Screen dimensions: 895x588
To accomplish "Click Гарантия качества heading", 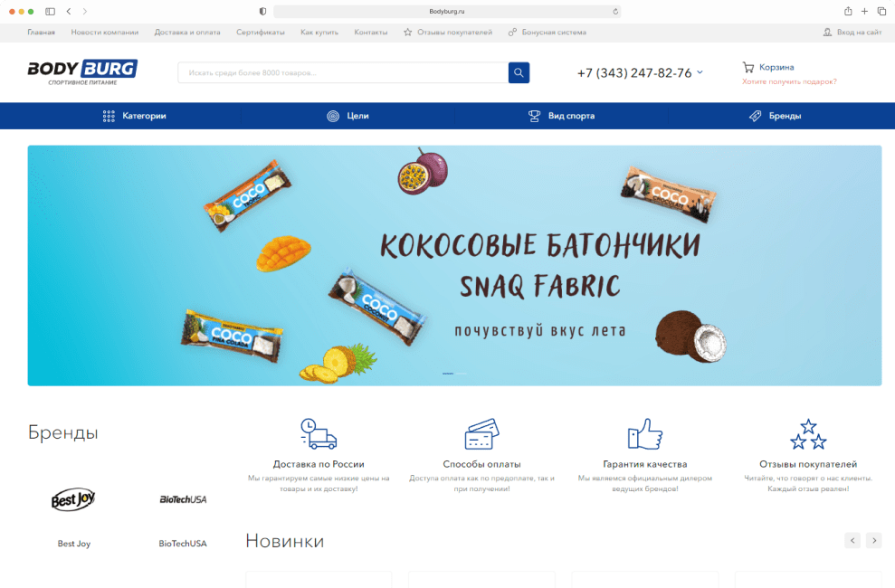I will point(645,464).
